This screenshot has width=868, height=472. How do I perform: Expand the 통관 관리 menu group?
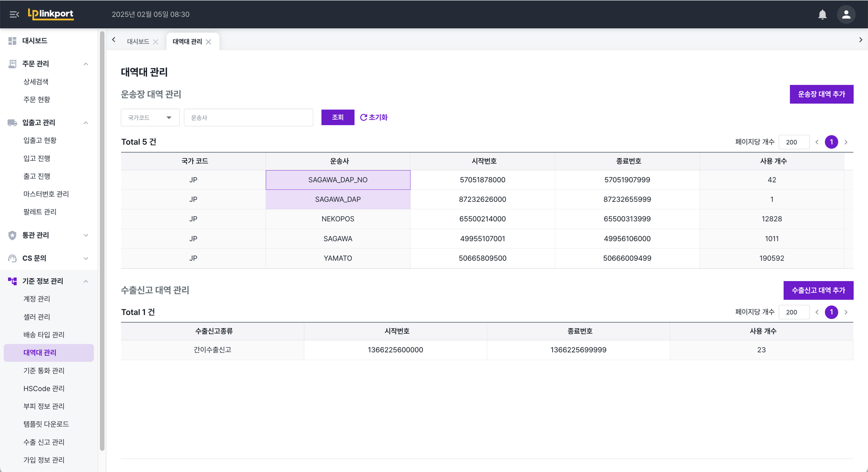[86, 235]
